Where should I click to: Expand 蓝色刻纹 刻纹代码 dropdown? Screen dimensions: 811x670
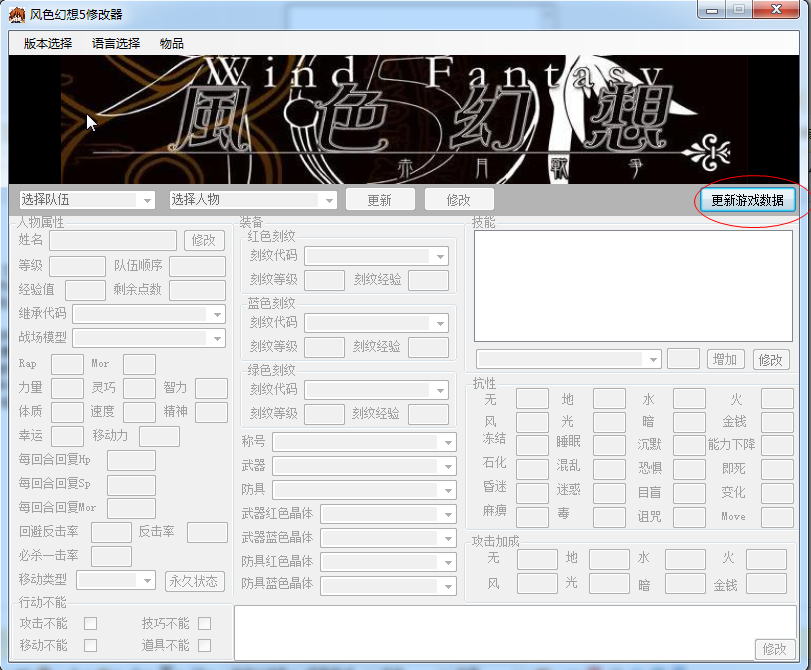pos(377,323)
